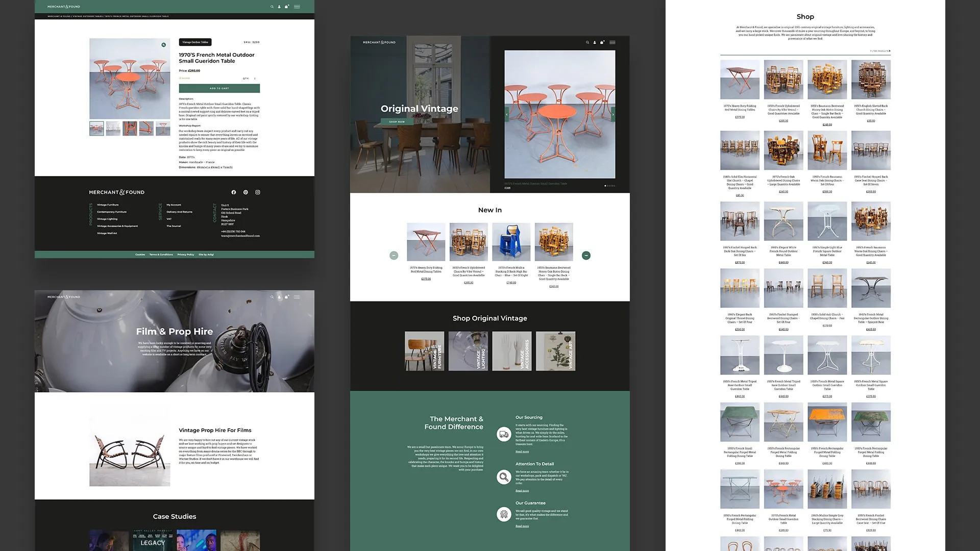
Task: Click New In carousel left arrow
Action: coord(394,256)
